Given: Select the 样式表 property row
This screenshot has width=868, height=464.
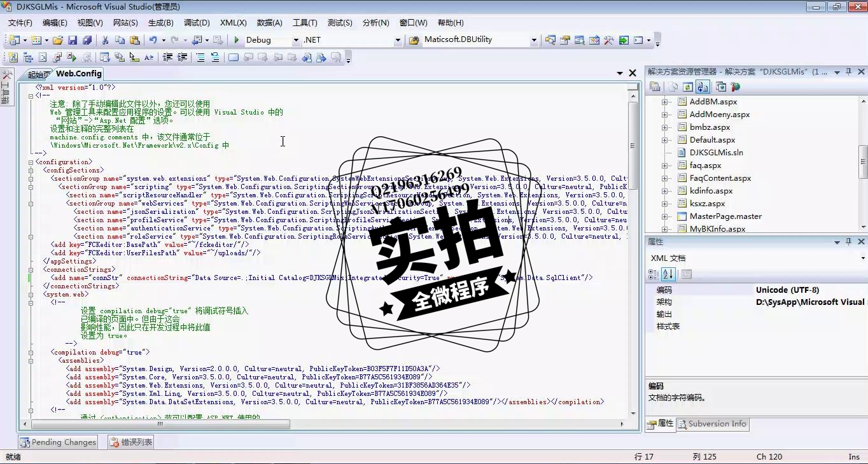Looking at the screenshot, I should point(757,327).
